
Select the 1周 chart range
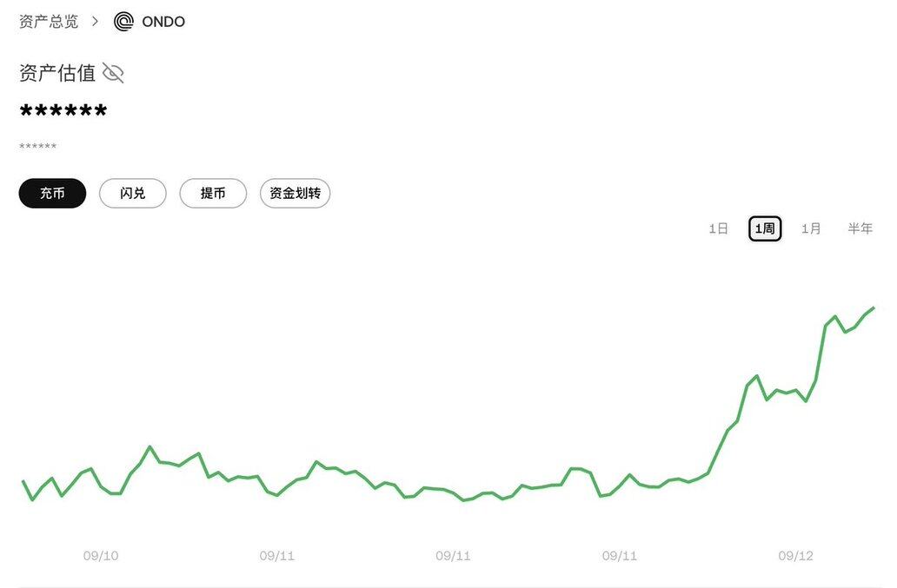coord(765,228)
